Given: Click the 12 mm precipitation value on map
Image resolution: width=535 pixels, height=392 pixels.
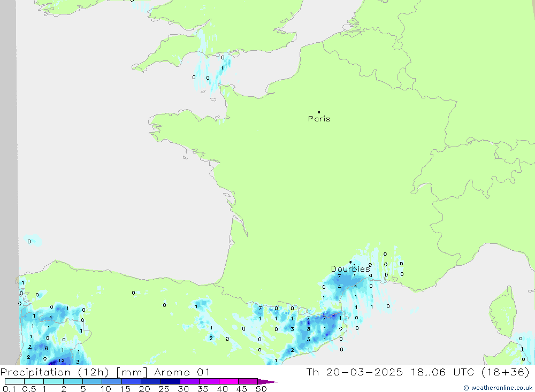Looking at the screenshot, I should coord(61,360).
